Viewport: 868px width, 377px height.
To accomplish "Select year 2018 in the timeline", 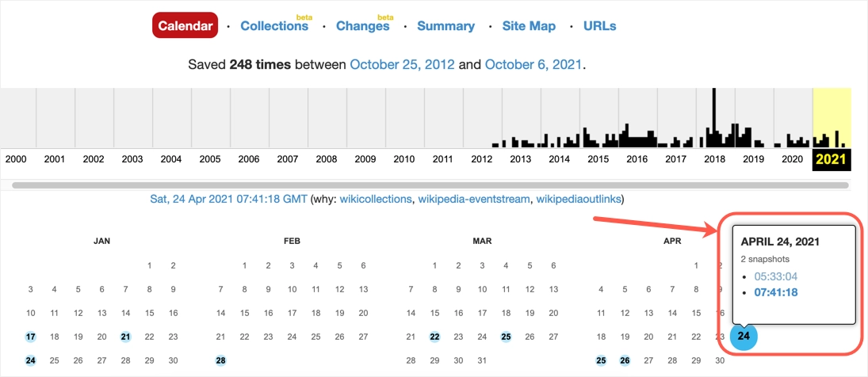I will coord(715,158).
